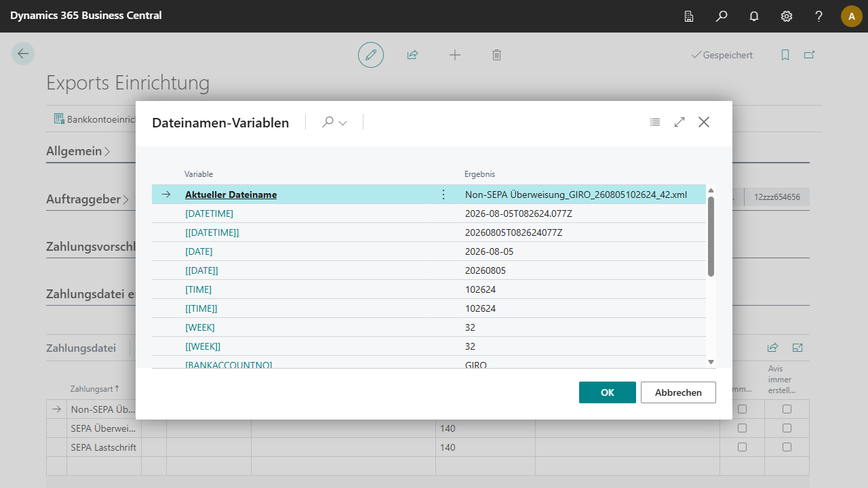Select the [WEEK] variable

tap(200, 327)
